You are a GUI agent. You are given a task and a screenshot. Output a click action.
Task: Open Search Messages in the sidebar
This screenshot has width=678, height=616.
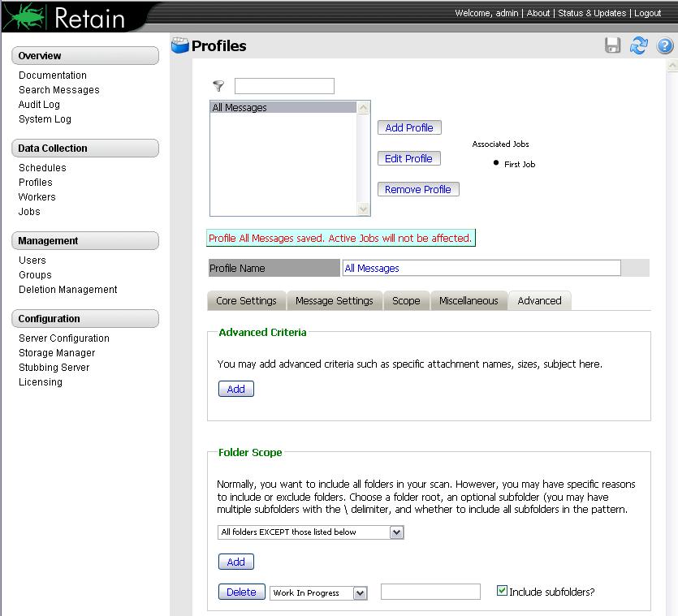(58, 90)
